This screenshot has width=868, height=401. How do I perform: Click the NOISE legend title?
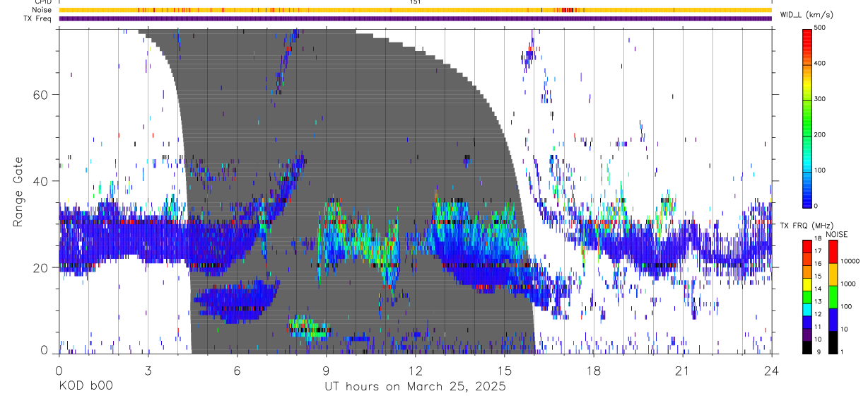pos(838,234)
